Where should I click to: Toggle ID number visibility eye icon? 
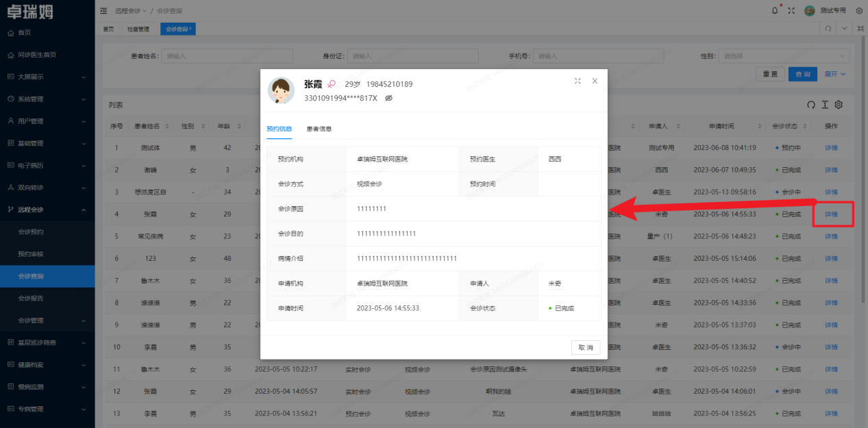pyautogui.click(x=388, y=98)
